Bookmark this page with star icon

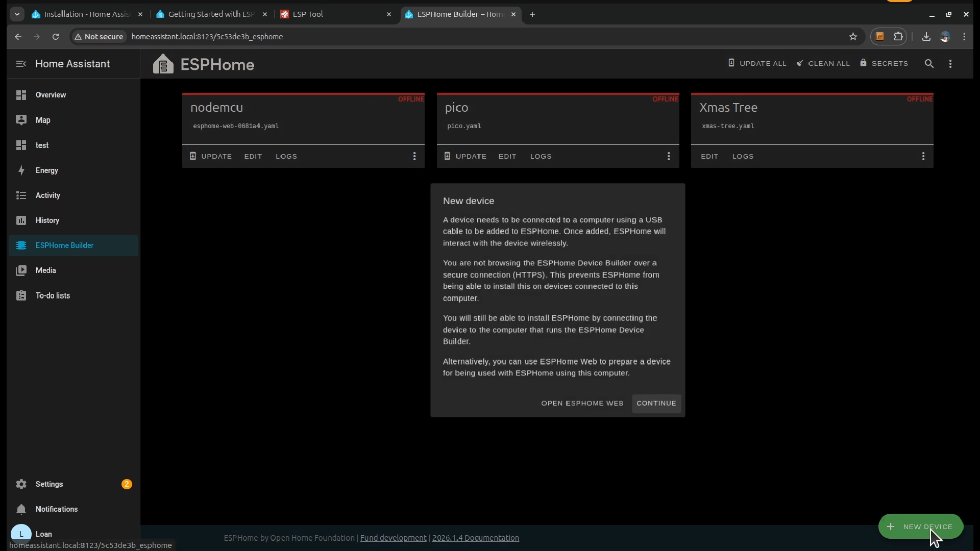853,37
